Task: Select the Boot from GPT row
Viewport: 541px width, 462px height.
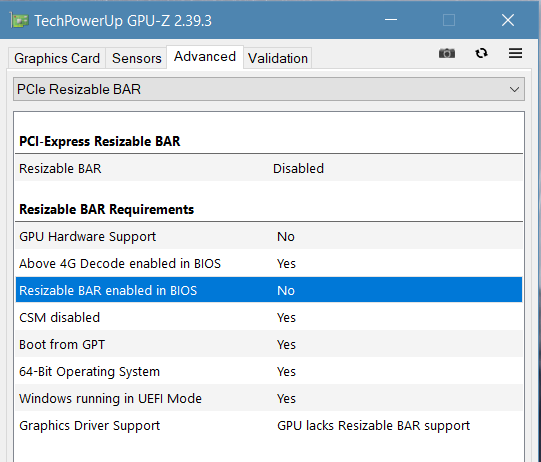Action: (x=269, y=344)
